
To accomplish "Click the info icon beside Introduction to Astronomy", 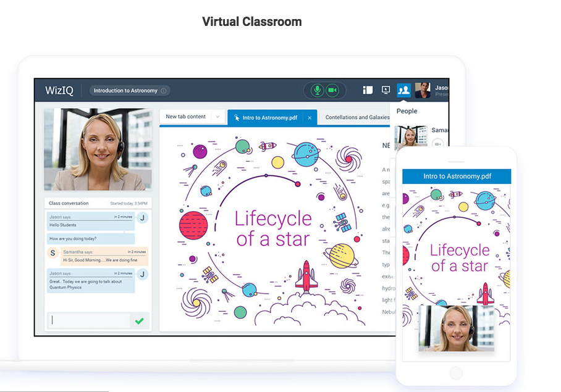I will pos(164,91).
